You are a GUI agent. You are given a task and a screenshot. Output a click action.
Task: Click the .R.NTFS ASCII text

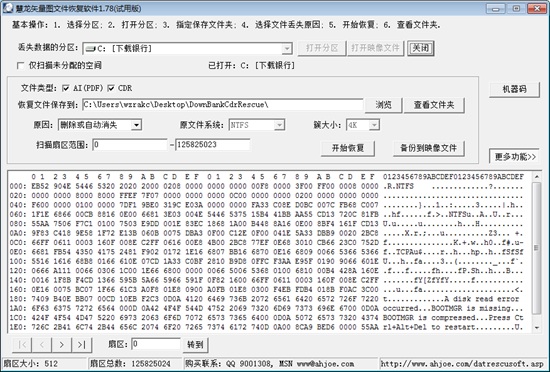(x=398, y=187)
